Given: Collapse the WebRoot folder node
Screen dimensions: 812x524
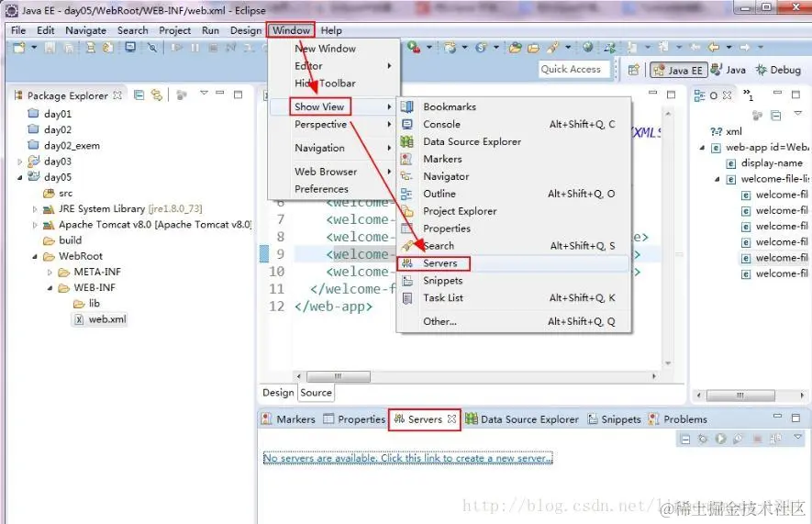Looking at the screenshot, I should coord(35,256).
